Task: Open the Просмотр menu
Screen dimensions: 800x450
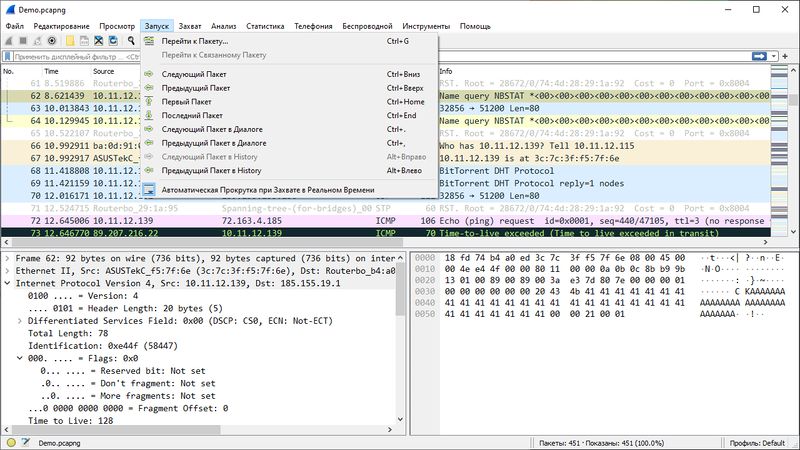Action: [x=117, y=26]
